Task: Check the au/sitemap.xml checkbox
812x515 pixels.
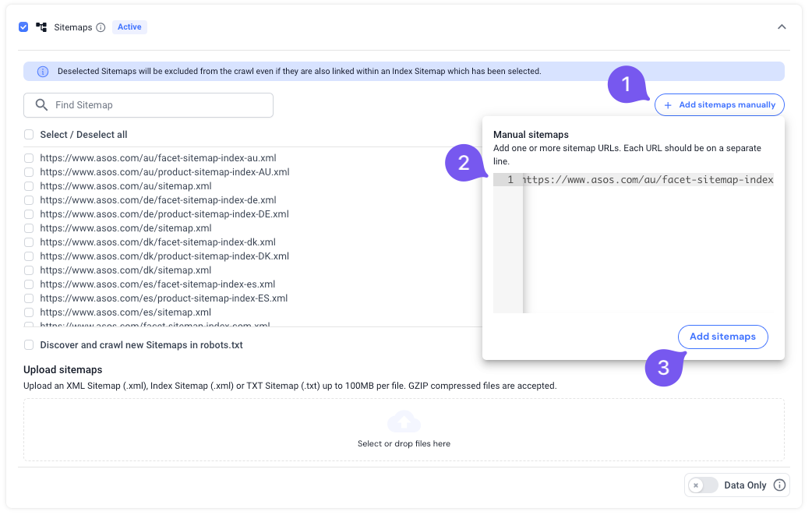Action: click(x=29, y=185)
